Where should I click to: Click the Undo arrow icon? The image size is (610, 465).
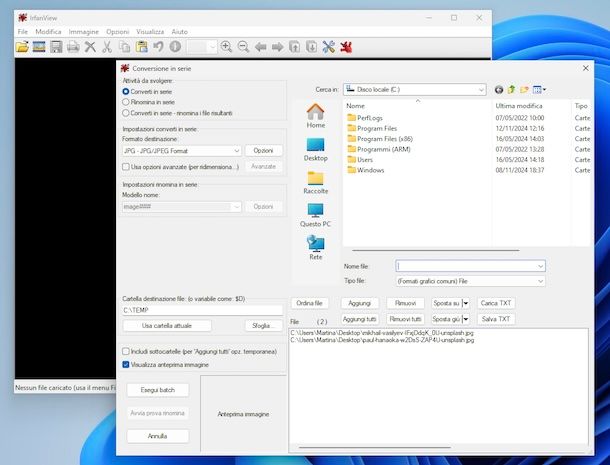(158, 47)
